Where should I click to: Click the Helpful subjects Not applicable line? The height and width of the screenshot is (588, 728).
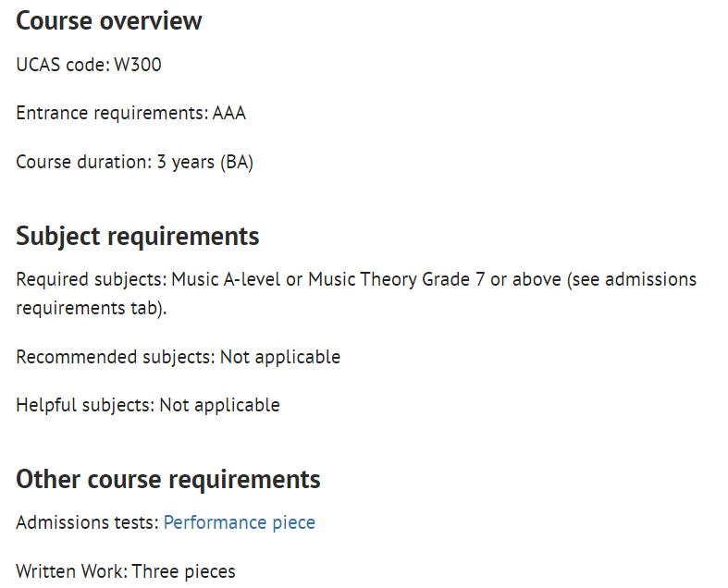148,406
